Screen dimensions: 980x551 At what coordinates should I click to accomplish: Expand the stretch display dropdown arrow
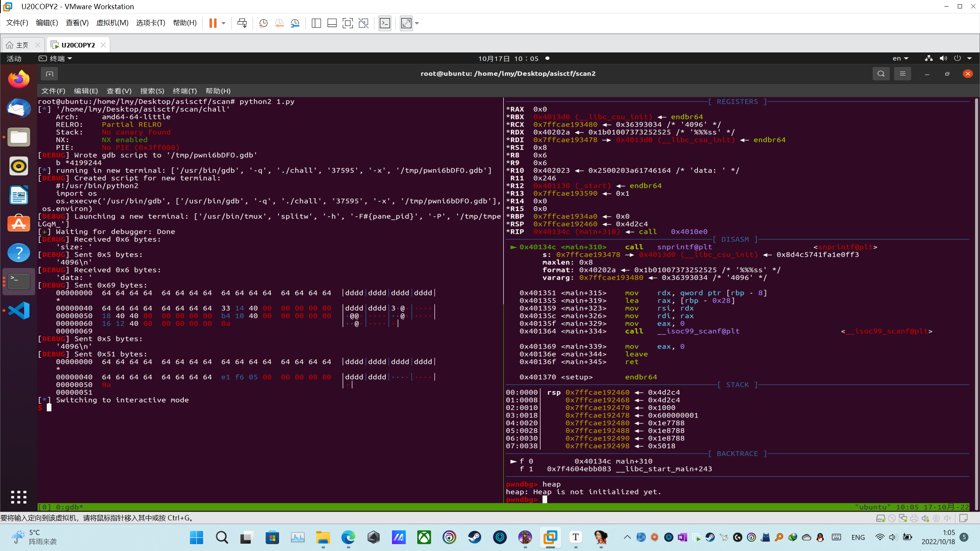417,23
